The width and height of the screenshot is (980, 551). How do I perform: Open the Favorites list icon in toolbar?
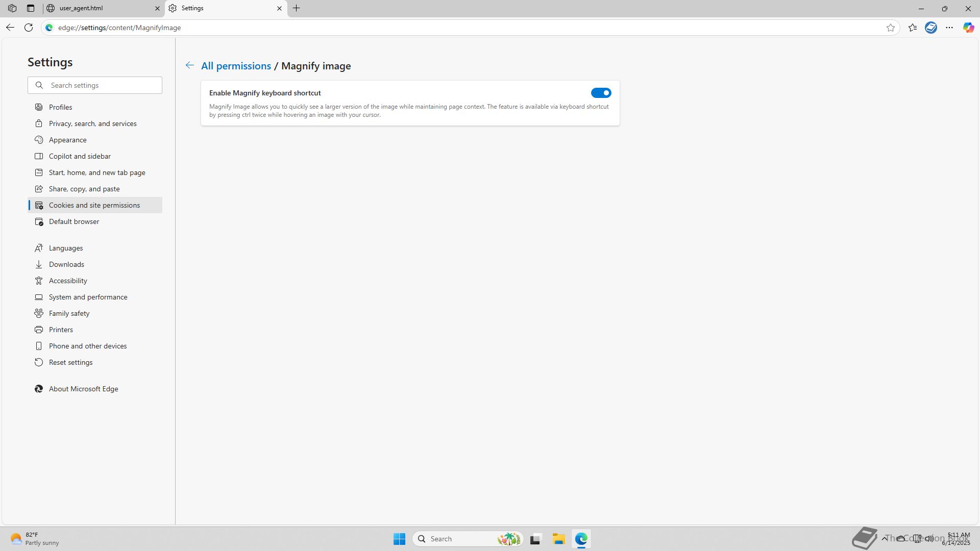(913, 28)
